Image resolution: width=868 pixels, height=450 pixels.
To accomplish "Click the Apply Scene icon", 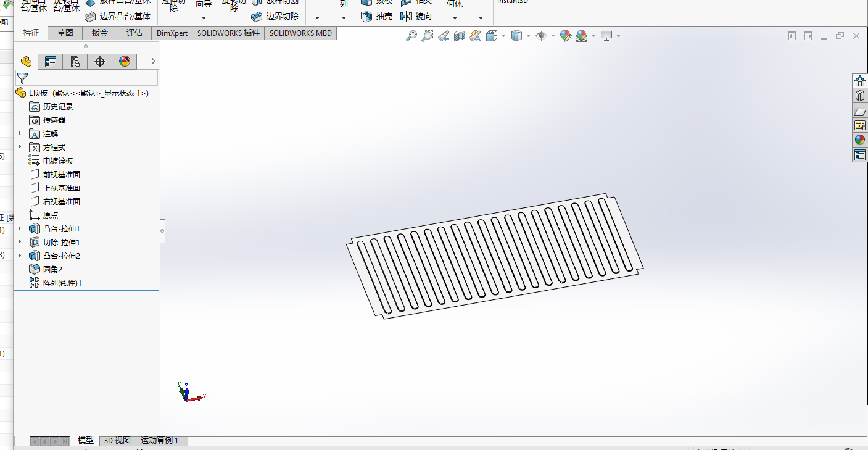I will 581,36.
